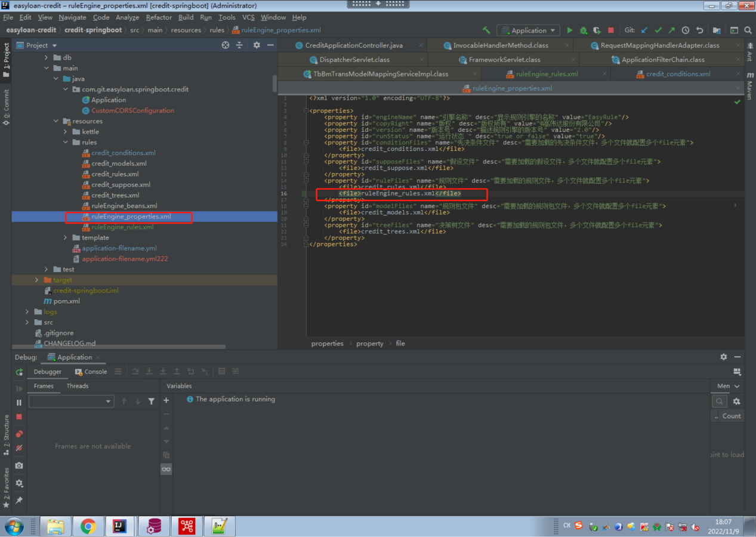Open the Application run configuration dropdown
This screenshot has height=537, width=756.
(x=529, y=30)
